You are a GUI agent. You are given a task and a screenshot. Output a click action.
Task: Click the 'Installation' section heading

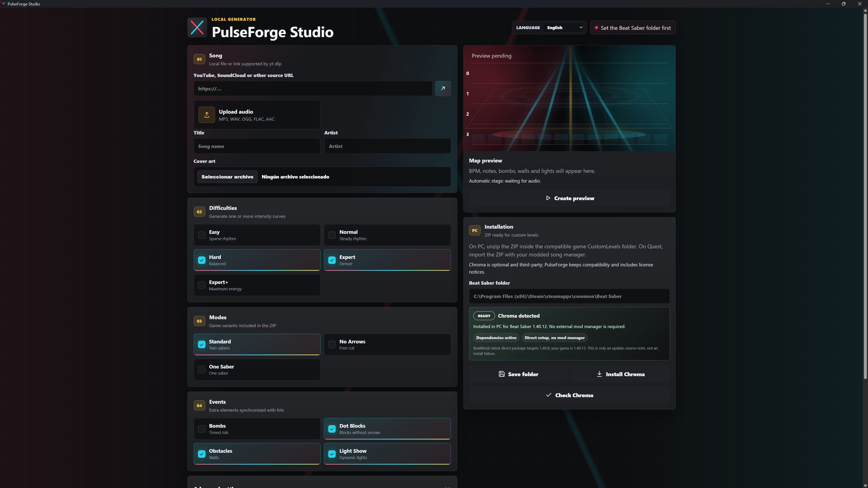click(x=499, y=227)
